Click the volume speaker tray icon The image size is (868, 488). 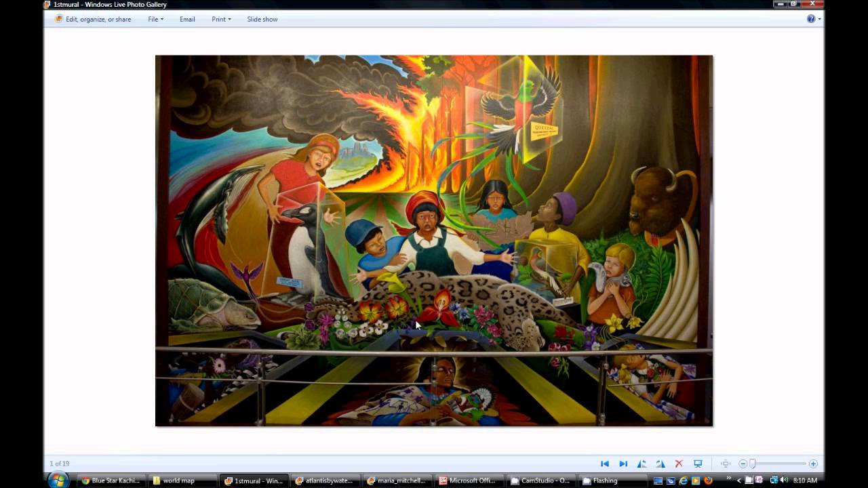coord(785,481)
